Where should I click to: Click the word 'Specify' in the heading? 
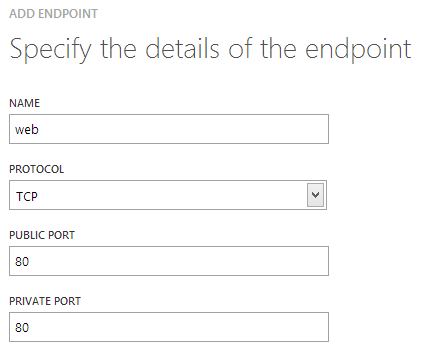tap(50, 49)
